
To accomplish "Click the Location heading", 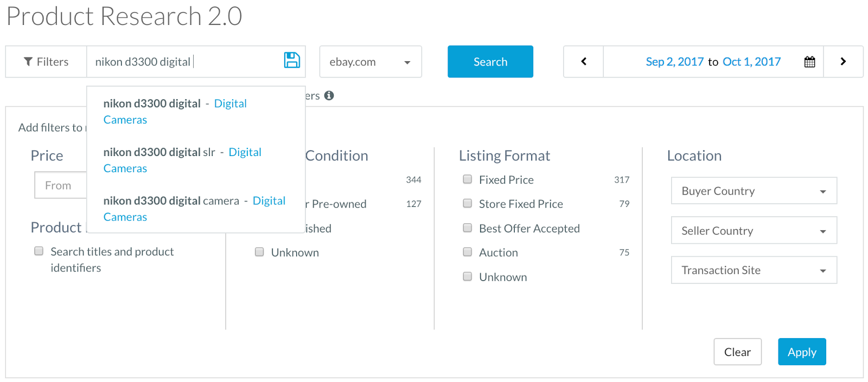I will (694, 156).
